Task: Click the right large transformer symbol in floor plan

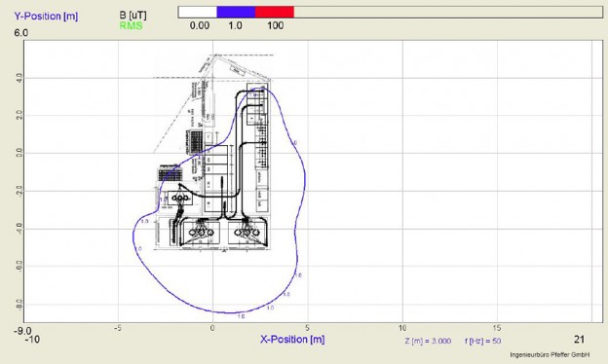Action: 247,233
